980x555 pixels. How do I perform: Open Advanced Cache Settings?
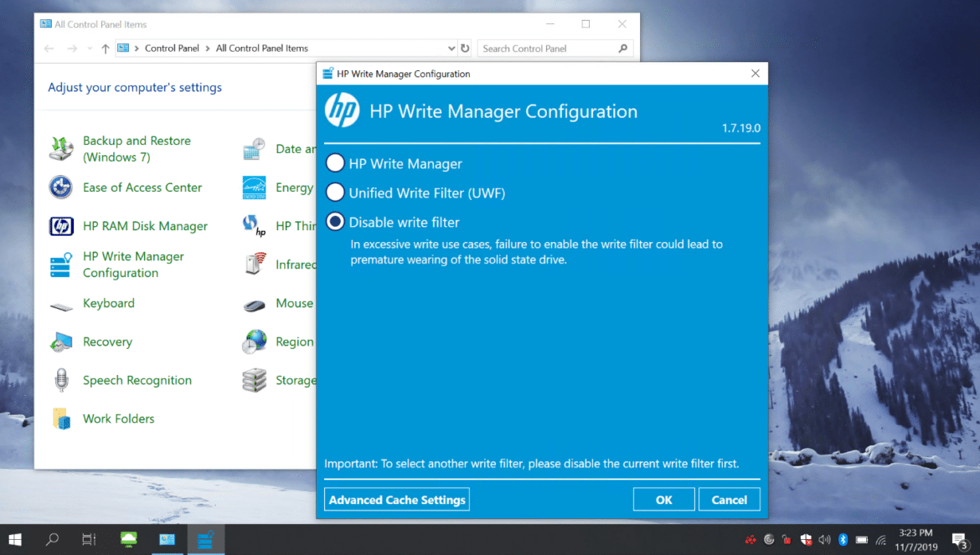pyautogui.click(x=397, y=500)
